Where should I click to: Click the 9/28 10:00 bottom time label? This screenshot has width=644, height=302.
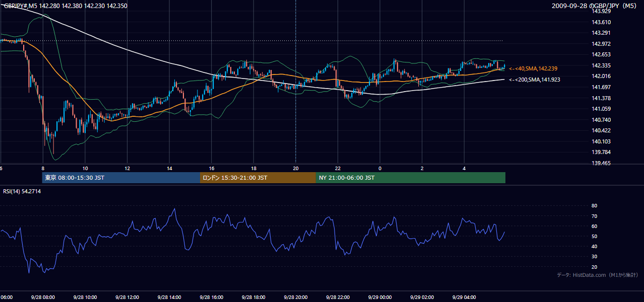click(85, 297)
